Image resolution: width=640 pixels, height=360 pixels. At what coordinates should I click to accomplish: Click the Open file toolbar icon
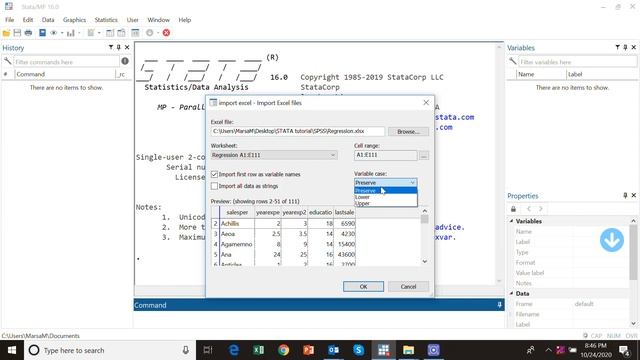click(x=6, y=33)
